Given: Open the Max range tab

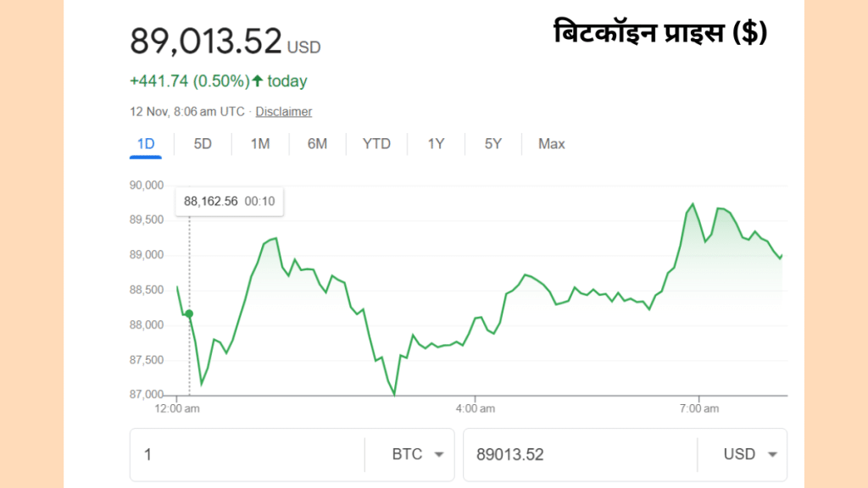Looking at the screenshot, I should click(551, 144).
